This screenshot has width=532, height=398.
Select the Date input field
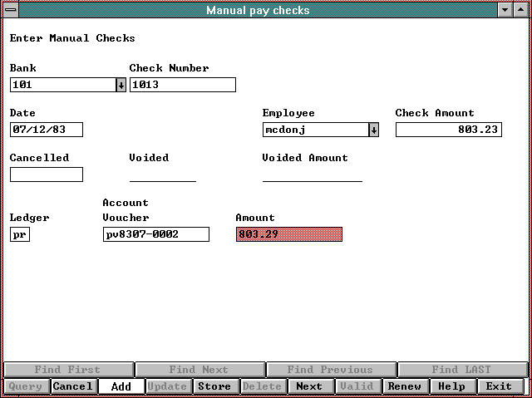tap(46, 130)
